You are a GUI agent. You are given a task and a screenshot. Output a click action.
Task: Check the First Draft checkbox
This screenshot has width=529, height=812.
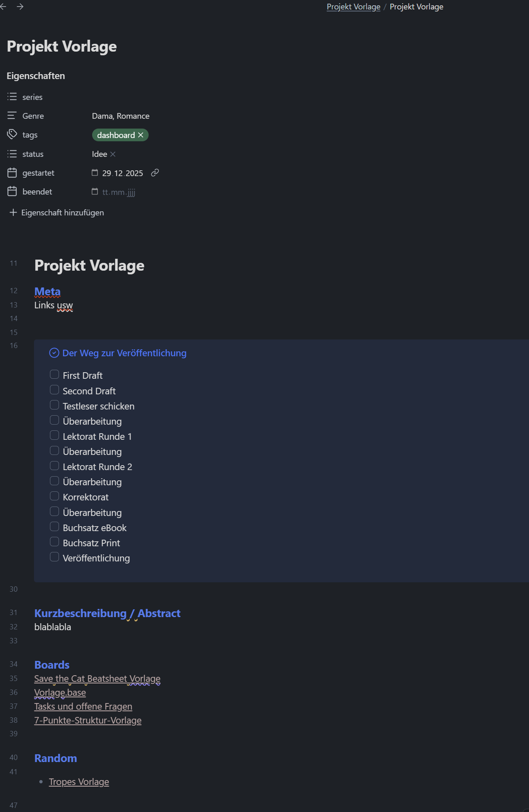pos(54,374)
